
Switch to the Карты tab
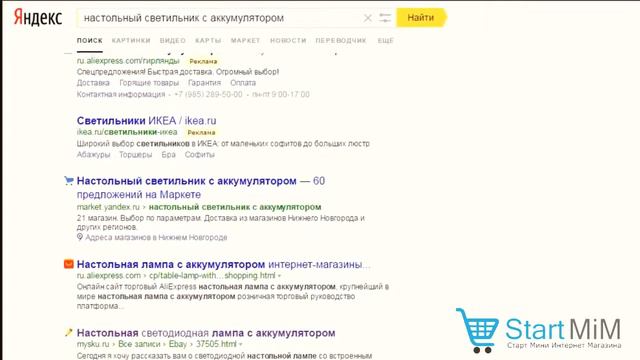click(208, 40)
